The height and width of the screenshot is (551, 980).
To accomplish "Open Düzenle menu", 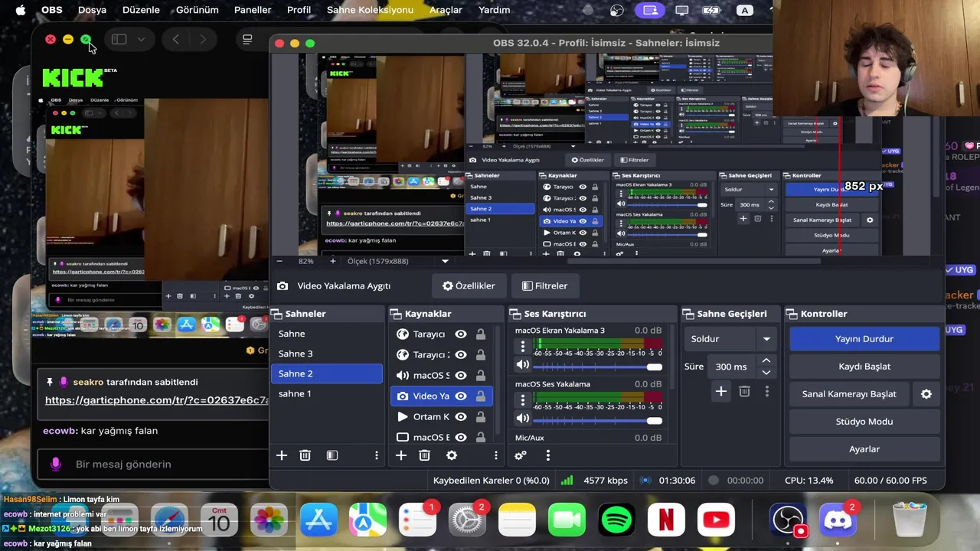I will pos(141,10).
